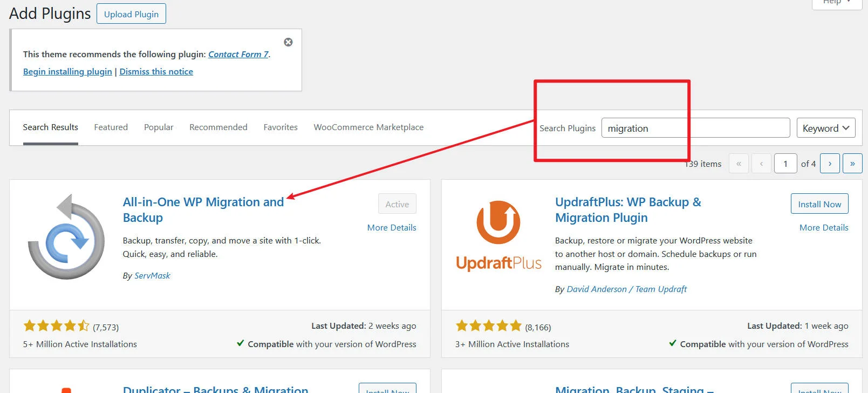Switch to the Featured tab
Image resolution: width=868 pixels, height=393 pixels.
coord(111,127)
